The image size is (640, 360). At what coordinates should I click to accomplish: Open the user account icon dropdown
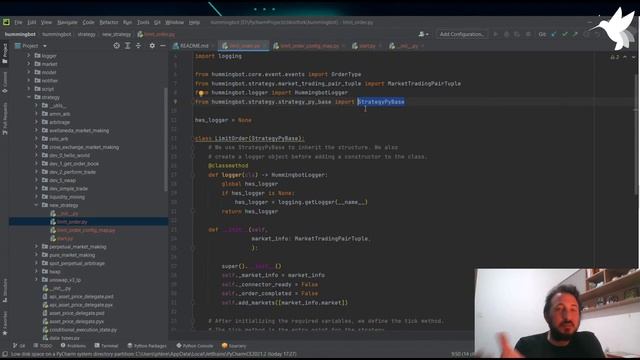coord(423,34)
